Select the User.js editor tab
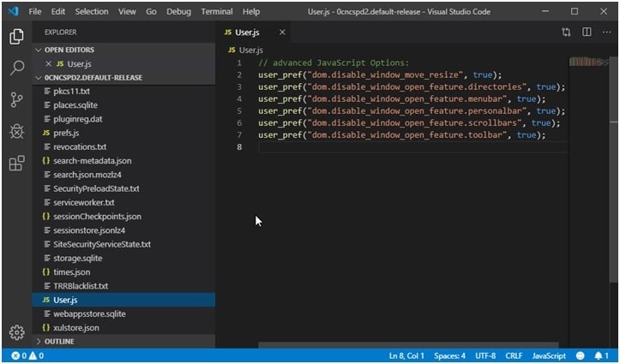 point(254,33)
